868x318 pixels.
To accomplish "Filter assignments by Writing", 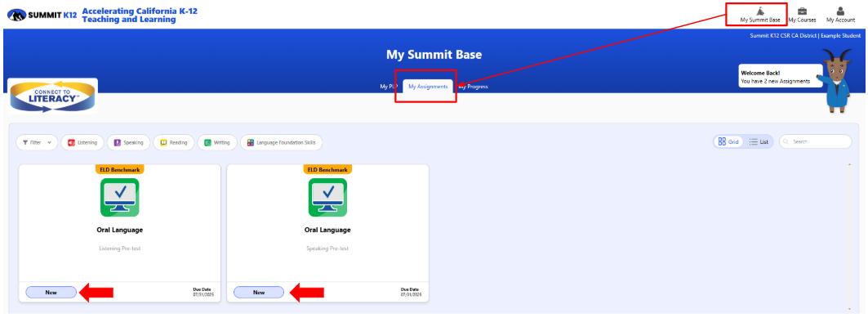I will click(x=217, y=142).
